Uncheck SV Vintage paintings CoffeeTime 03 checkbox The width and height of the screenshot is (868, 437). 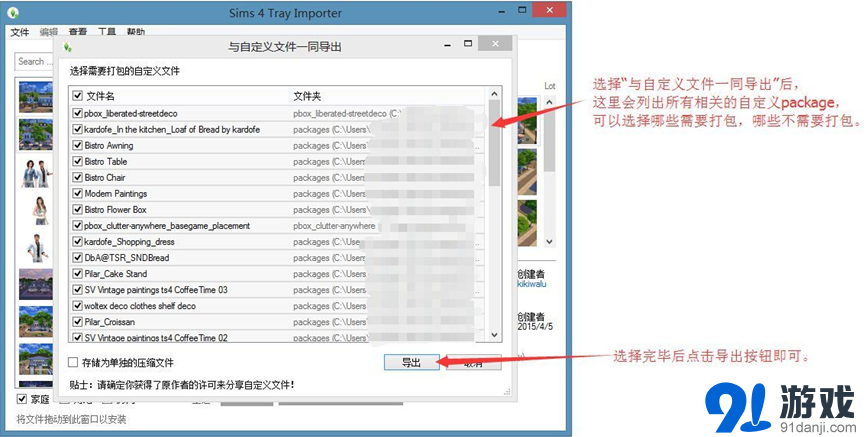pyautogui.click(x=78, y=290)
